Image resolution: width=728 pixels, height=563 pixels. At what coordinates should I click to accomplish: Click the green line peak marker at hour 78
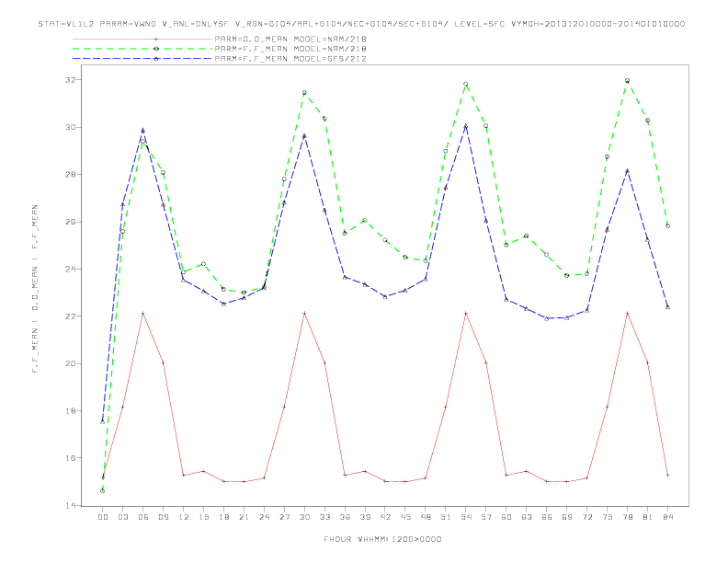pyautogui.click(x=627, y=81)
